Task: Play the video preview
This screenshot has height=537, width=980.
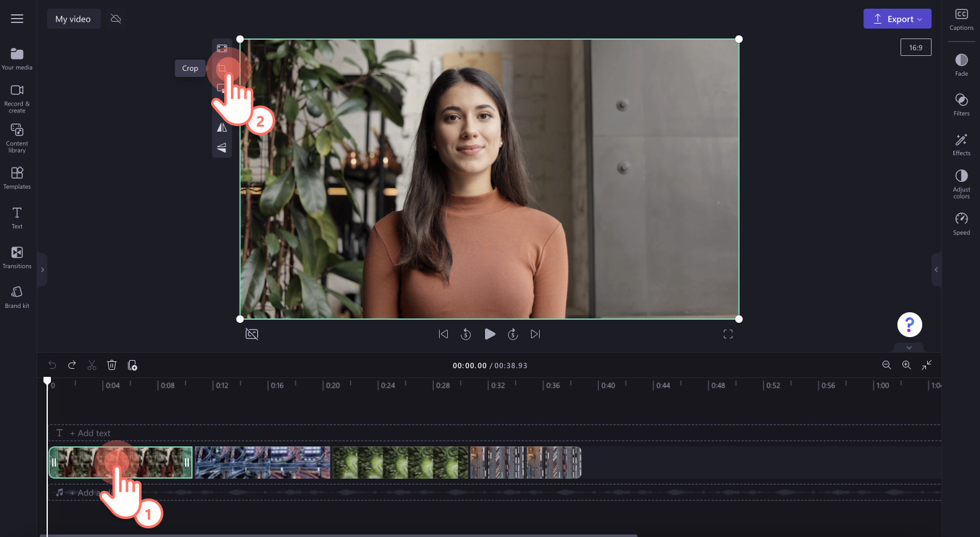Action: click(489, 334)
